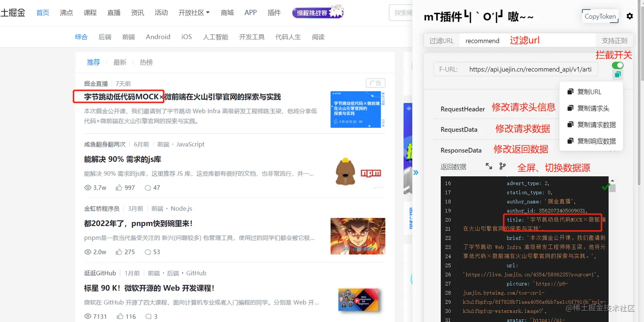
Task: Click the green checkmark in the code editor
Action: pyautogui.click(x=605, y=187)
